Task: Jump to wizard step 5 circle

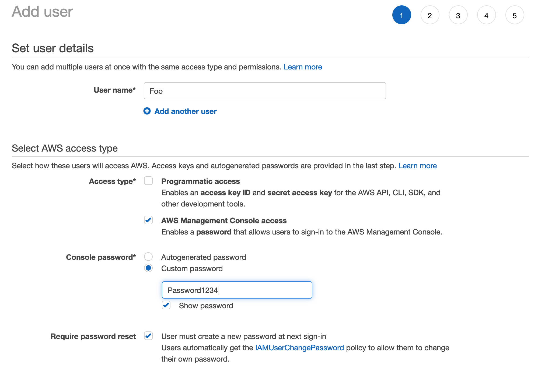Action: (x=515, y=15)
